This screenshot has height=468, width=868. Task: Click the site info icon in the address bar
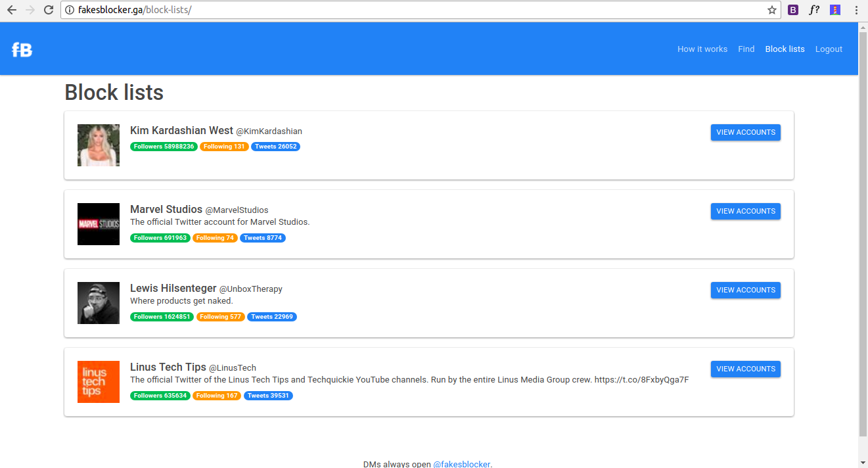click(x=70, y=10)
